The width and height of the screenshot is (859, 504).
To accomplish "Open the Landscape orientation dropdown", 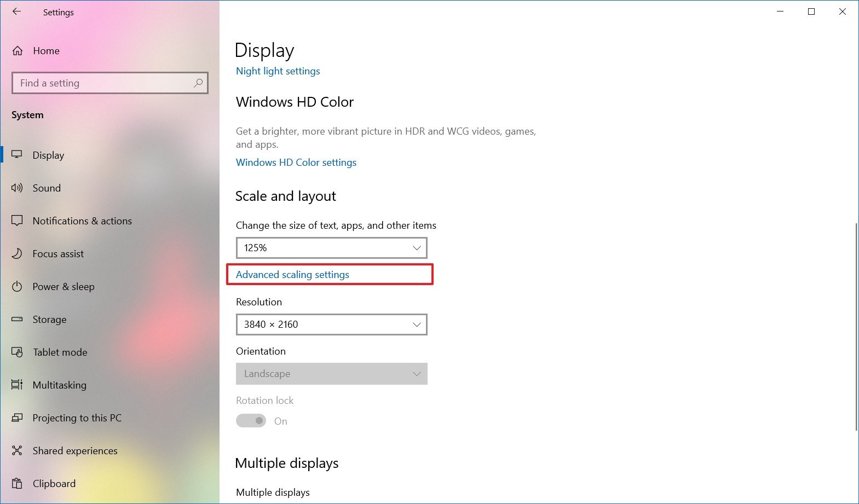I will click(332, 374).
